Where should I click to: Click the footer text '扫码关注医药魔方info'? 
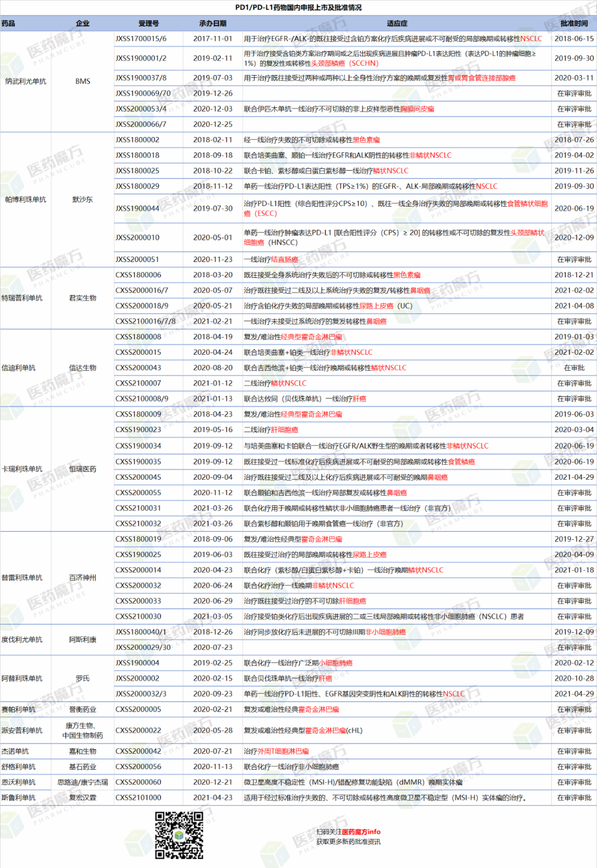click(348, 832)
